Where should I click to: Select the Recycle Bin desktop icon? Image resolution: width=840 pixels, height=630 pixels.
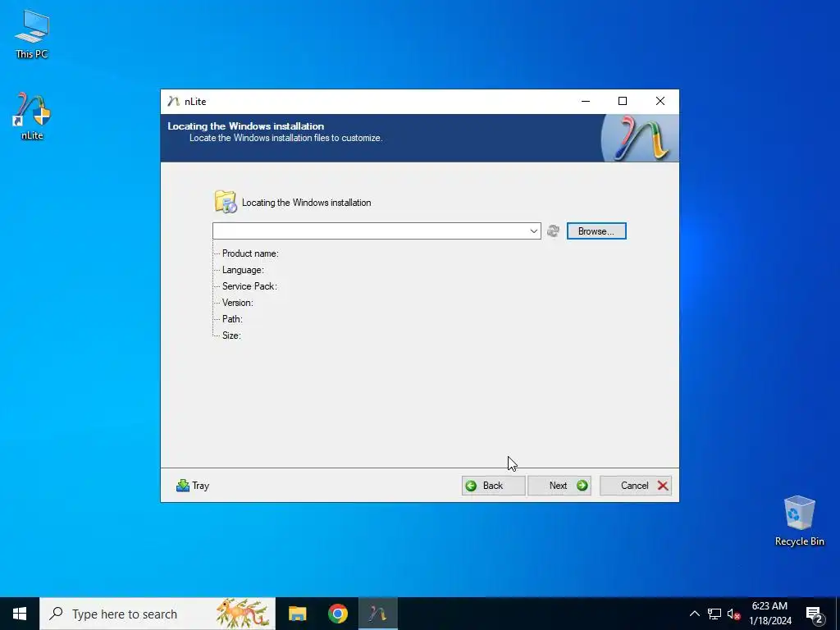point(799,521)
